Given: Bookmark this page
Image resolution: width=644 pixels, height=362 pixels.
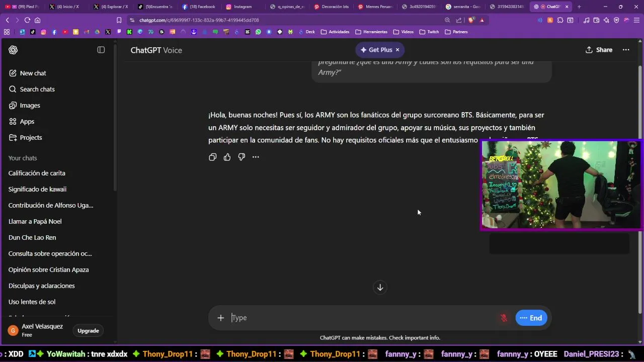Looking at the screenshot, I should [x=119, y=20].
